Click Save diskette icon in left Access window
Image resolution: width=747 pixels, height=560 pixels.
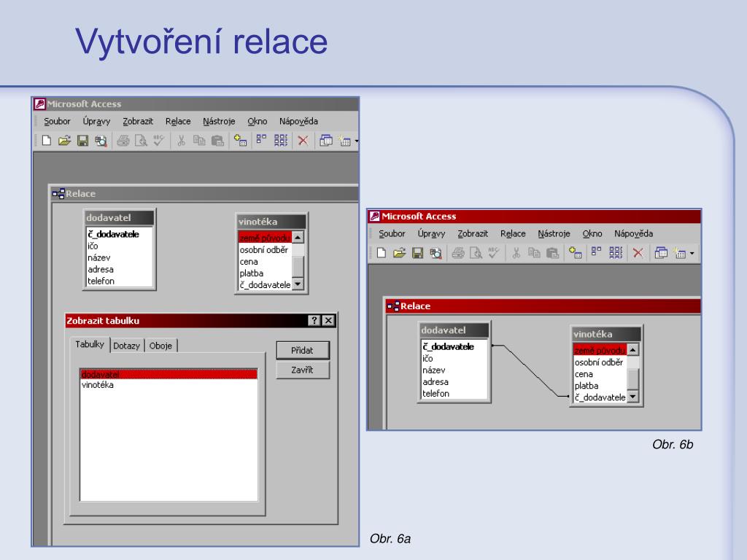tap(82, 141)
